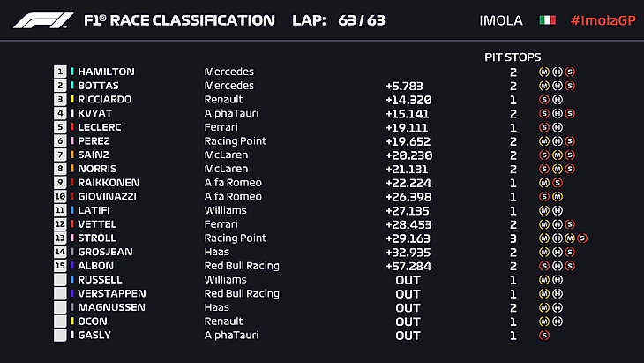This screenshot has height=363, width=644.
Task: Click Hamilton's team color bar
Action: pyautogui.click(x=71, y=72)
